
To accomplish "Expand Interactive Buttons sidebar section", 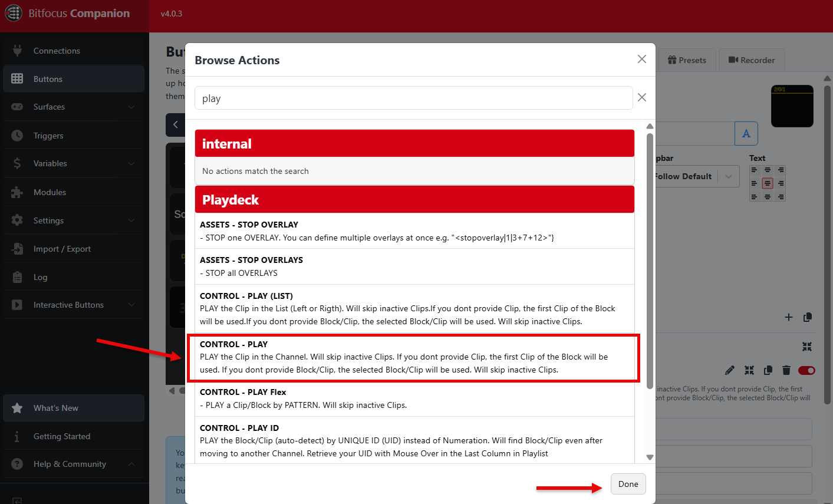I will coord(74,305).
